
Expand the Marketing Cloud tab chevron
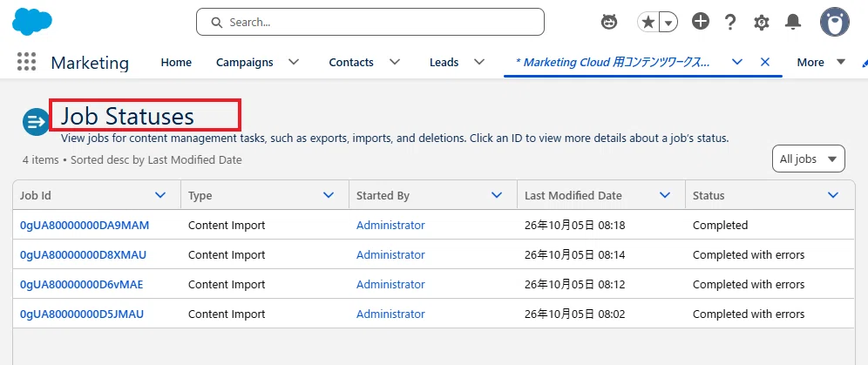[x=736, y=62]
